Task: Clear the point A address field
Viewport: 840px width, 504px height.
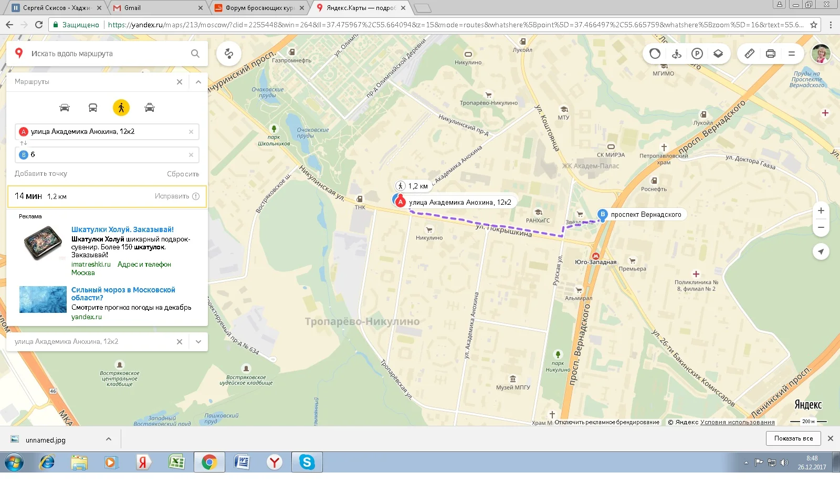Action: (191, 132)
